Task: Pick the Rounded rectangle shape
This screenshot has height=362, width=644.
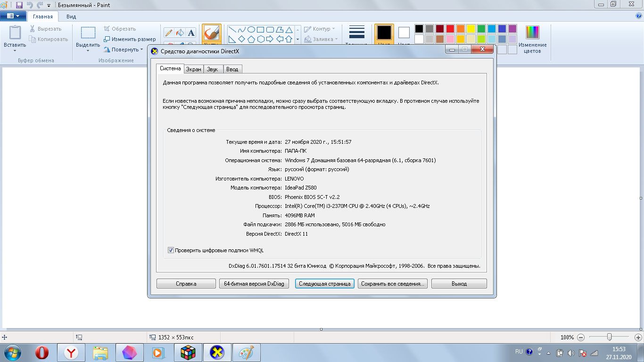Action: 270,29
